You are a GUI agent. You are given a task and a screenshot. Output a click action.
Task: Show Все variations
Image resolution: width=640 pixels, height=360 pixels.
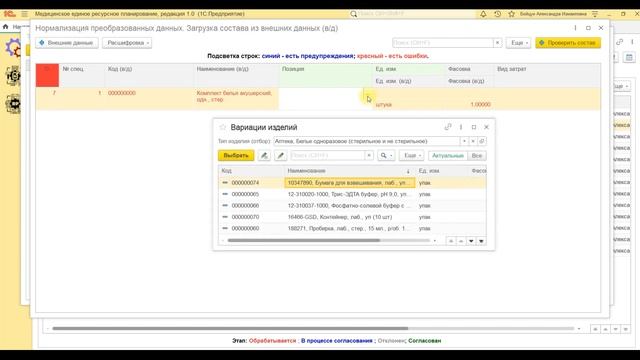477,156
